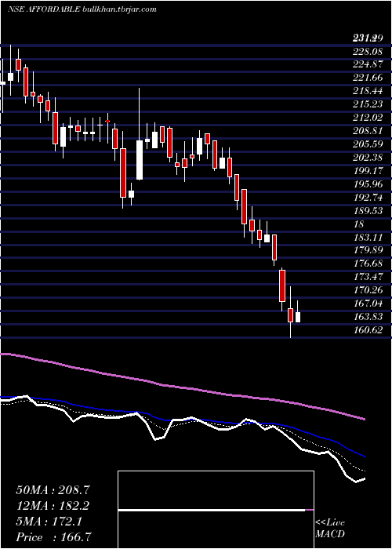This screenshot has height=549, width=392.
Task: Select the 179.89 price axis label
Action: click(x=367, y=251)
